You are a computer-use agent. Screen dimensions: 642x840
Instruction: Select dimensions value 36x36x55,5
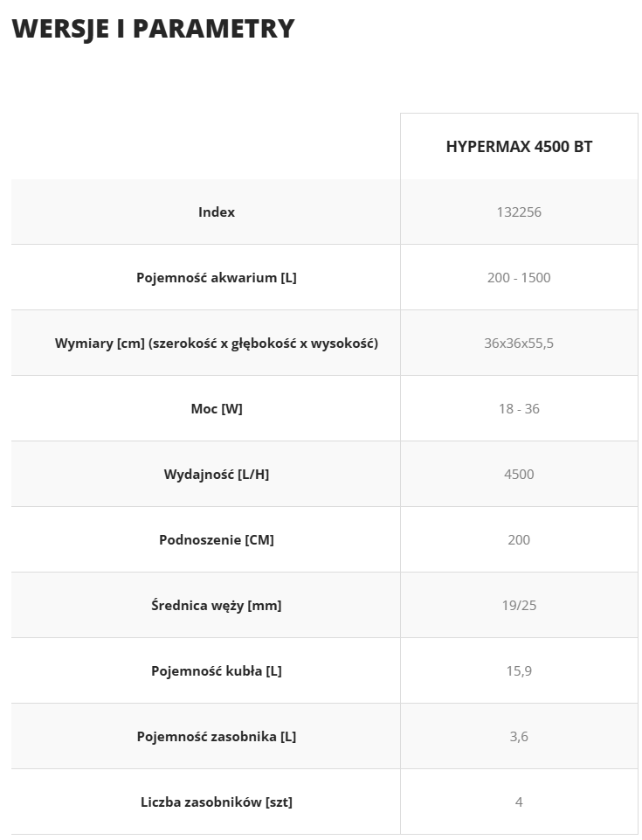pyautogui.click(x=519, y=344)
